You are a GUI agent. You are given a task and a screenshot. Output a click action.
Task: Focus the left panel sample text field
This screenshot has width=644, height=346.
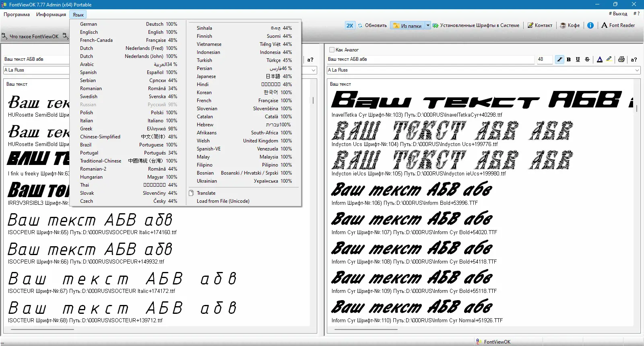[x=37, y=59]
